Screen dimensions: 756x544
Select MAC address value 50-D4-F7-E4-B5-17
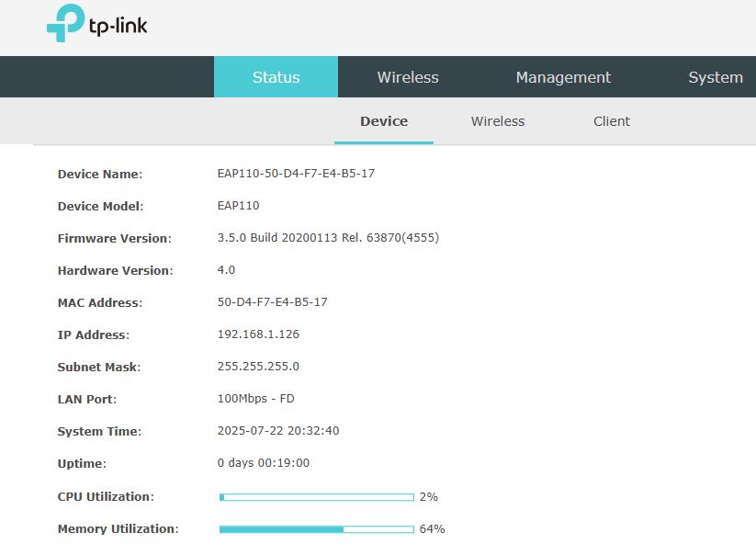[x=273, y=302]
